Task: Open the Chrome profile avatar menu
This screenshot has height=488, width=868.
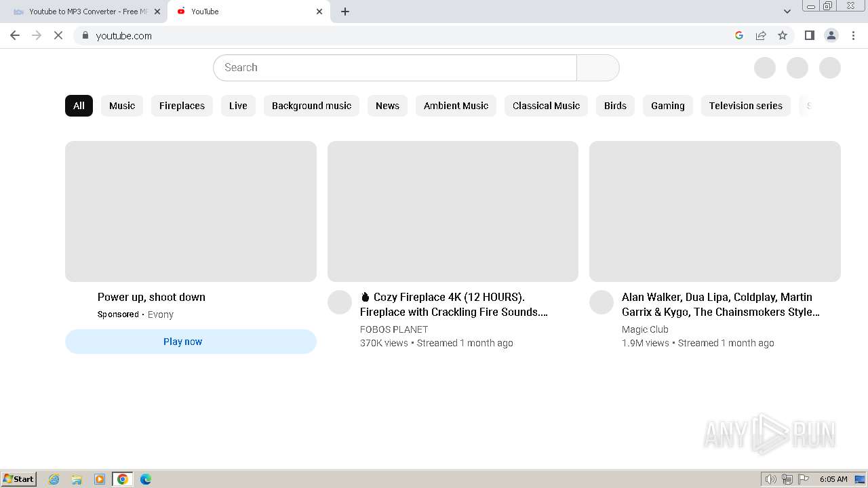Action: click(831, 35)
